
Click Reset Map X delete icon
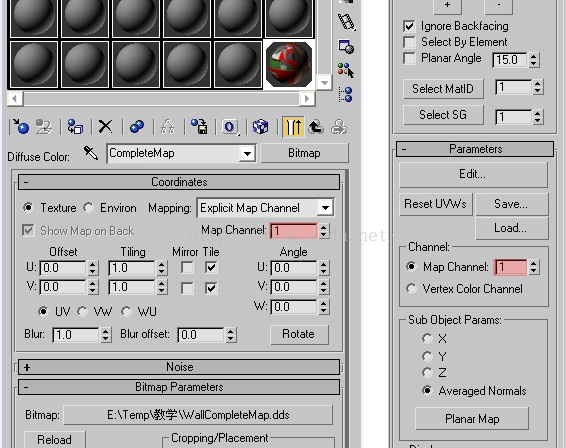[105, 127]
